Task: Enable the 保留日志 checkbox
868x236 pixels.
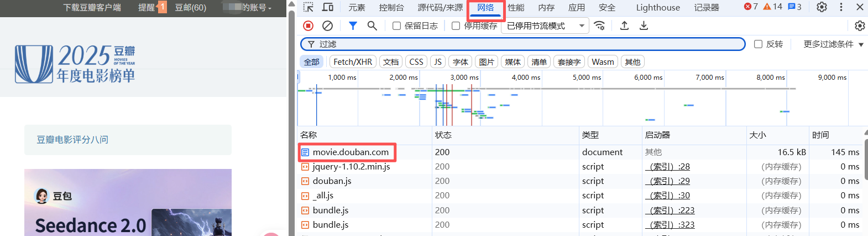Action: click(x=396, y=26)
